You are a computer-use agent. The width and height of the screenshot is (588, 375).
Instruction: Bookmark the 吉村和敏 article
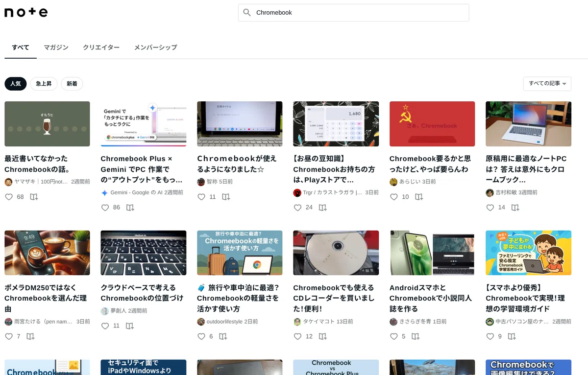coord(515,208)
